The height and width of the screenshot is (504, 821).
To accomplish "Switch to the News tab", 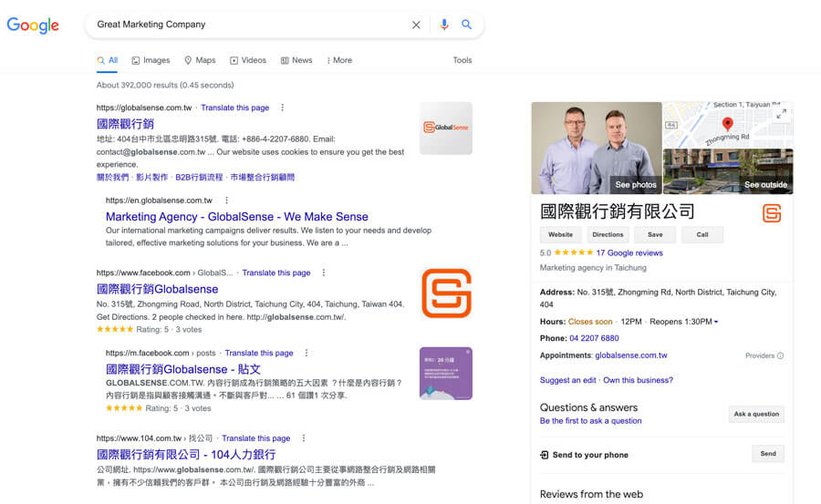I will (296, 60).
